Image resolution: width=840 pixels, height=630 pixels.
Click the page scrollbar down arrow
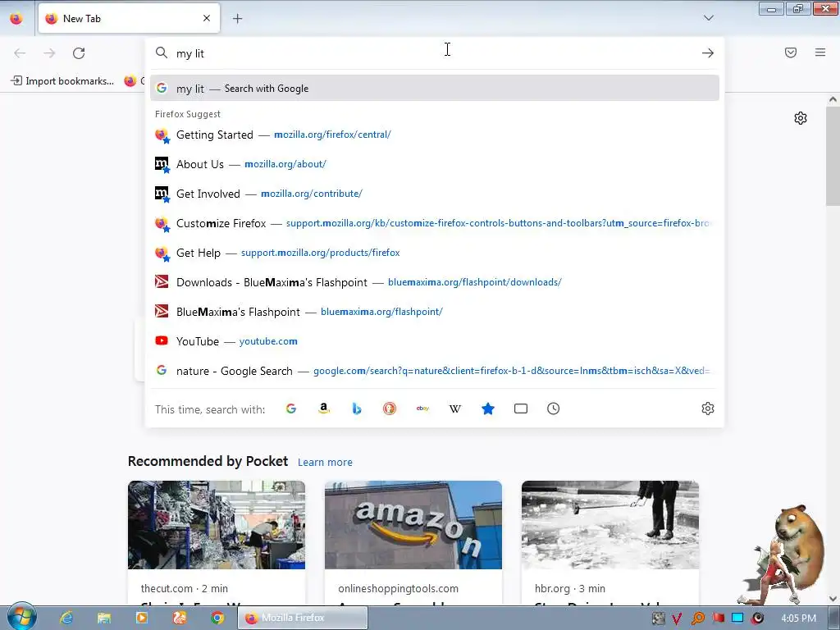(x=833, y=598)
